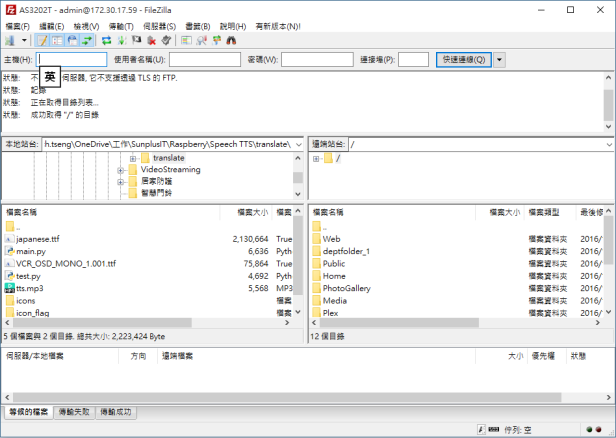This screenshot has width=616, height=438.
Task: Expand the VideoStreaming folder tree node
Action: [121, 170]
